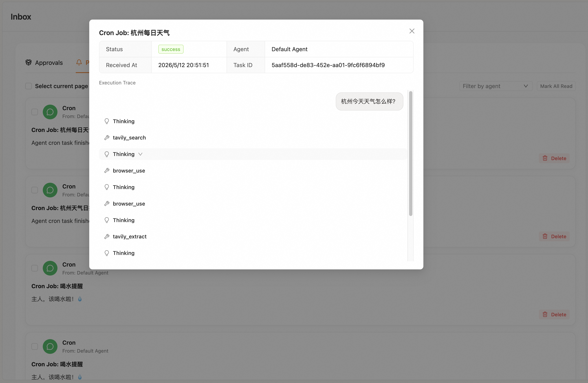The height and width of the screenshot is (383, 588).
Task: Click the first Thinking lightbulb icon
Action: pos(107,121)
